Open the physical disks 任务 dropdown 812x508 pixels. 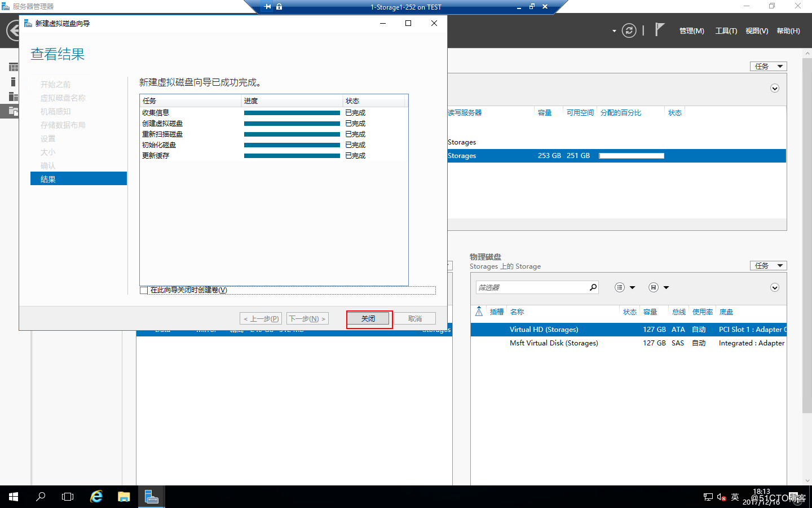point(768,265)
